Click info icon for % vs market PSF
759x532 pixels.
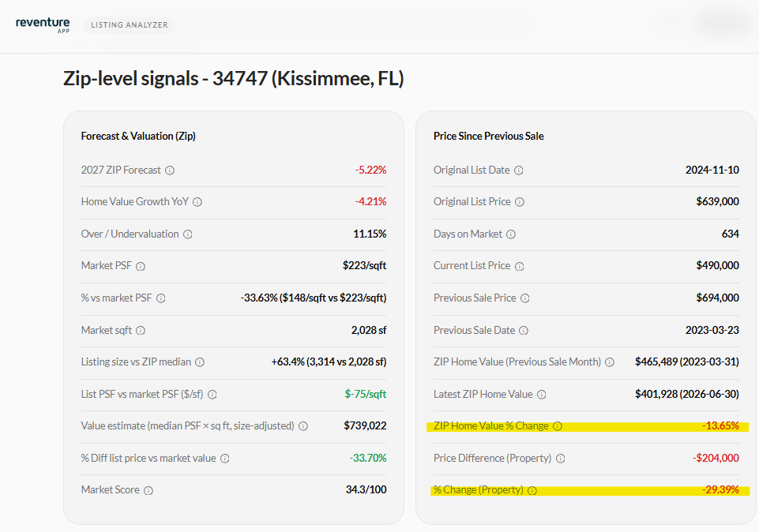pos(160,298)
